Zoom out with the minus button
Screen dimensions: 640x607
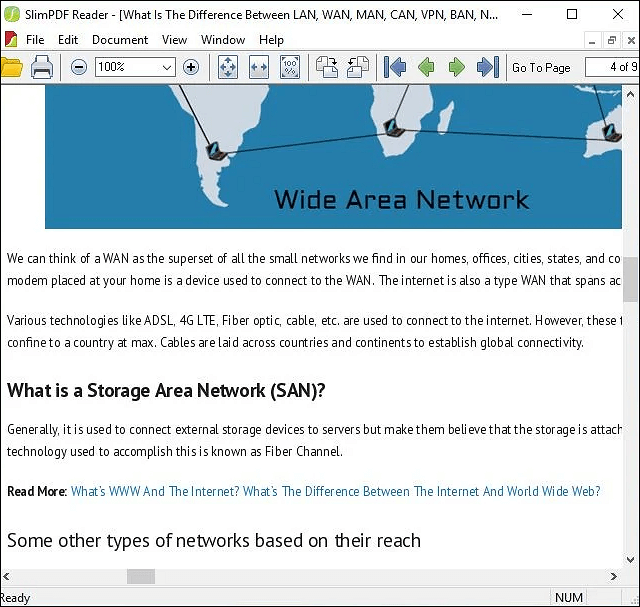pos(78,67)
